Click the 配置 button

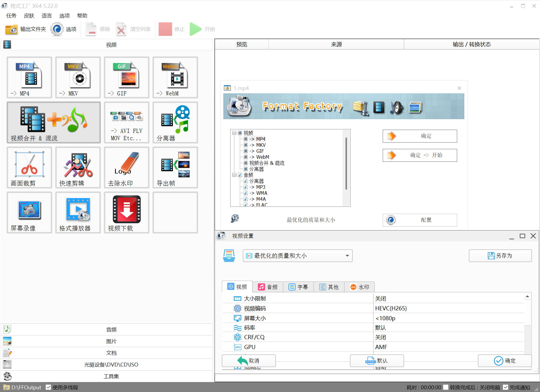[x=420, y=220]
